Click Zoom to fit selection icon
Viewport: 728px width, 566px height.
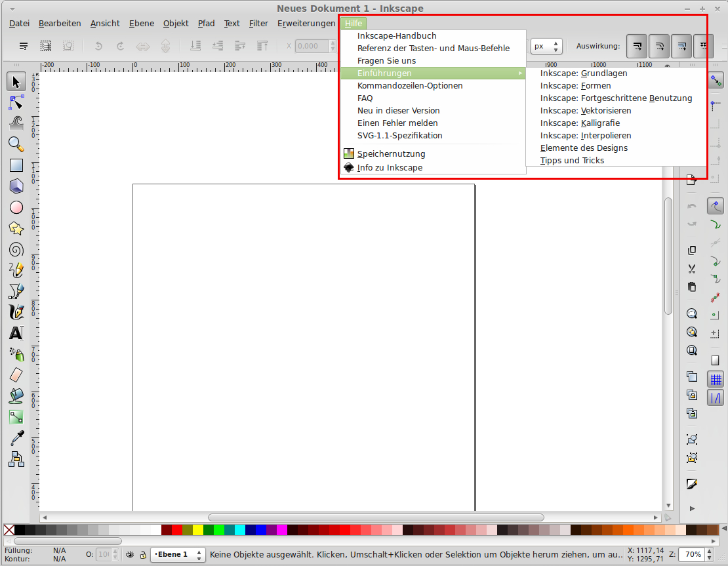pos(692,313)
